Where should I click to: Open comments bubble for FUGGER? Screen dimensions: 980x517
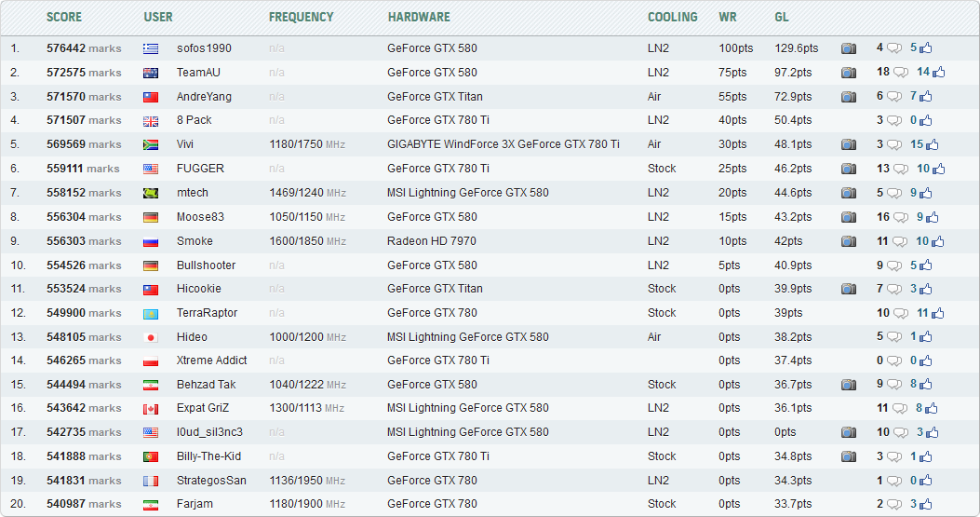coord(901,169)
